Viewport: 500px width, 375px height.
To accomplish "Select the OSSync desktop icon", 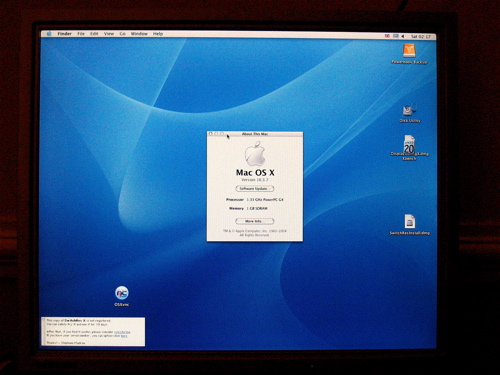I will coord(122,293).
